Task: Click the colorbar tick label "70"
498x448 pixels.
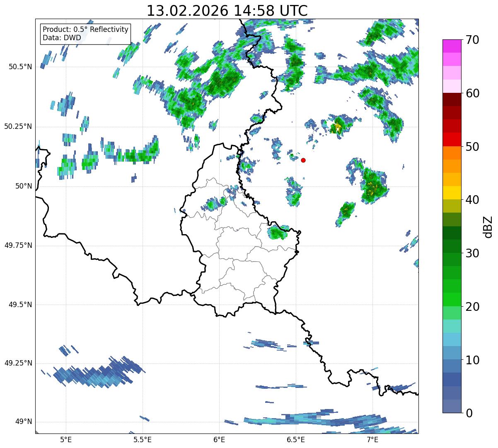Action: pyautogui.click(x=472, y=40)
